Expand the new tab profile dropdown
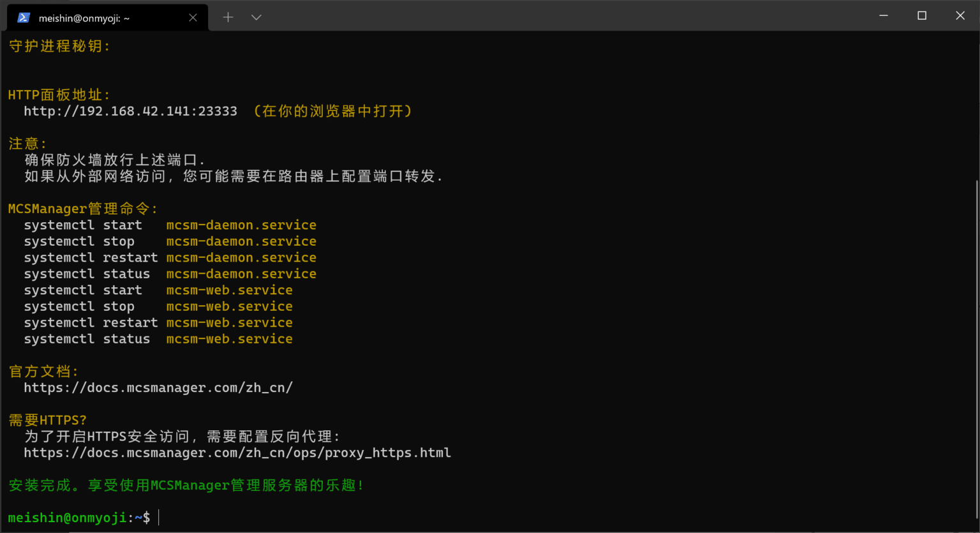This screenshot has width=980, height=533. click(x=256, y=17)
